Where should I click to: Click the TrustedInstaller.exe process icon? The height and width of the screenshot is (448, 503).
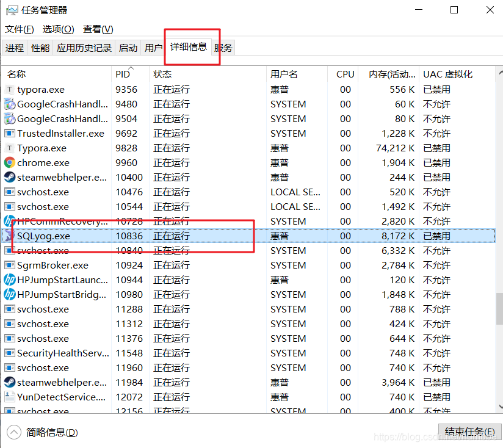click(x=10, y=134)
